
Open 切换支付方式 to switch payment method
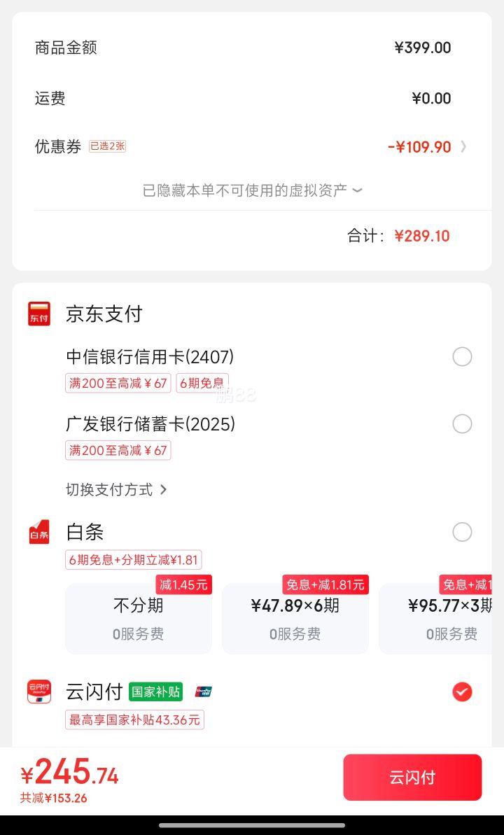coord(116,489)
